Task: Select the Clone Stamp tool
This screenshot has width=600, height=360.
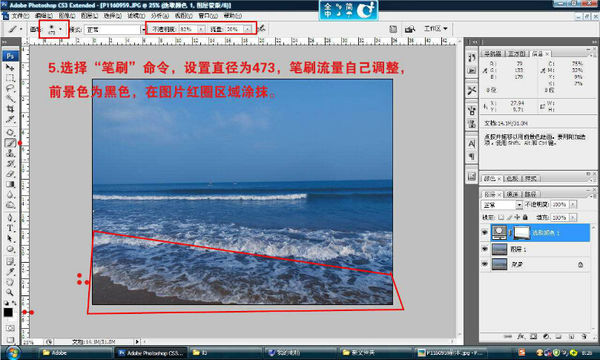Action: (10, 153)
